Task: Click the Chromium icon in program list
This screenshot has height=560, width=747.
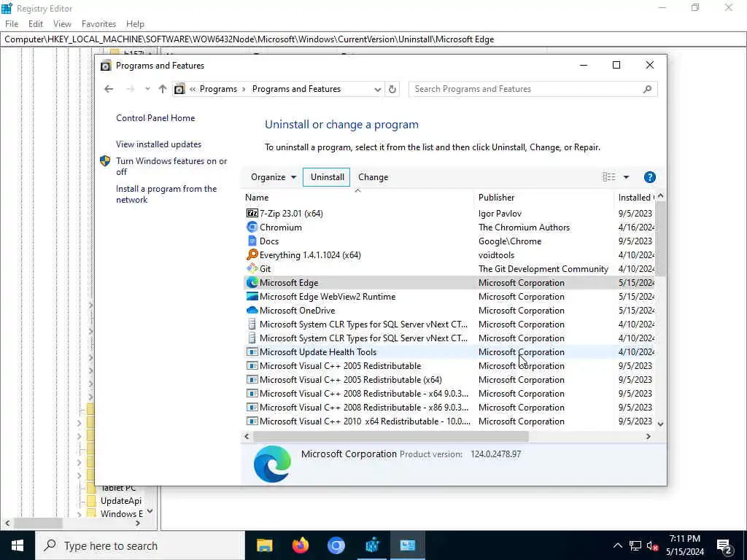Action: (252, 227)
